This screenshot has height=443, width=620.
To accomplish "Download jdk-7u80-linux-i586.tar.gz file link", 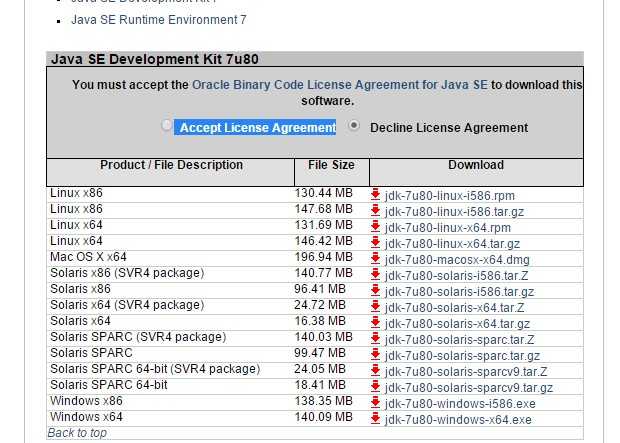I will pos(454,212).
